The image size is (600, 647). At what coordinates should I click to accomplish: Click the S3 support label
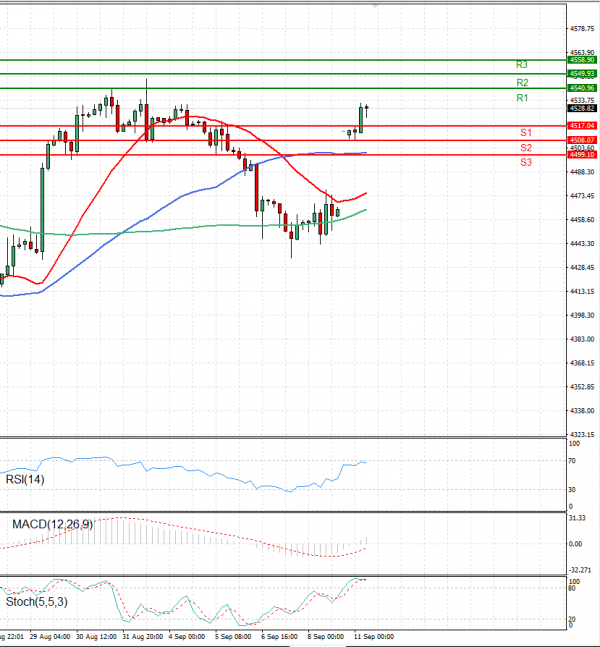click(525, 161)
